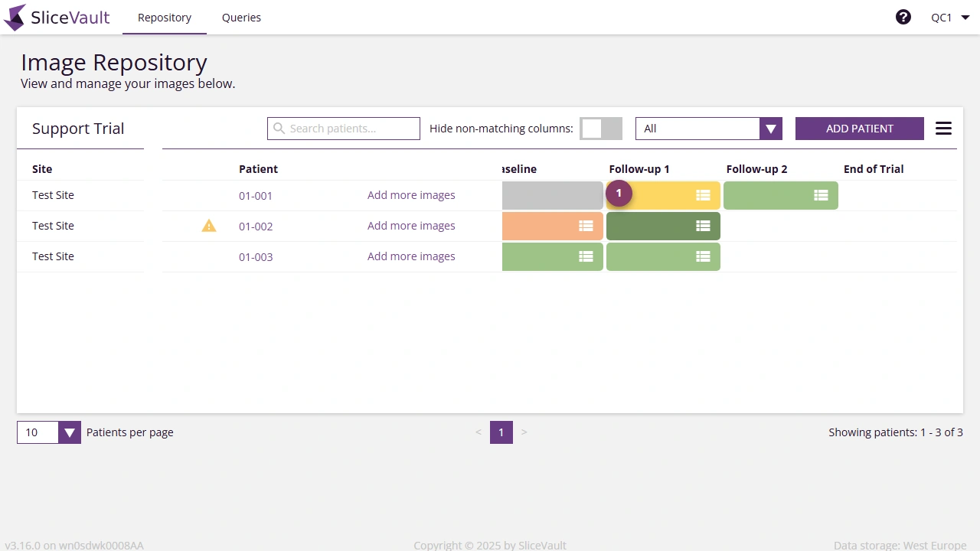Viewport: 980px width, 551px height.
Task: Open the image list for 01-001's Follow-up 2
Action: tap(820, 195)
